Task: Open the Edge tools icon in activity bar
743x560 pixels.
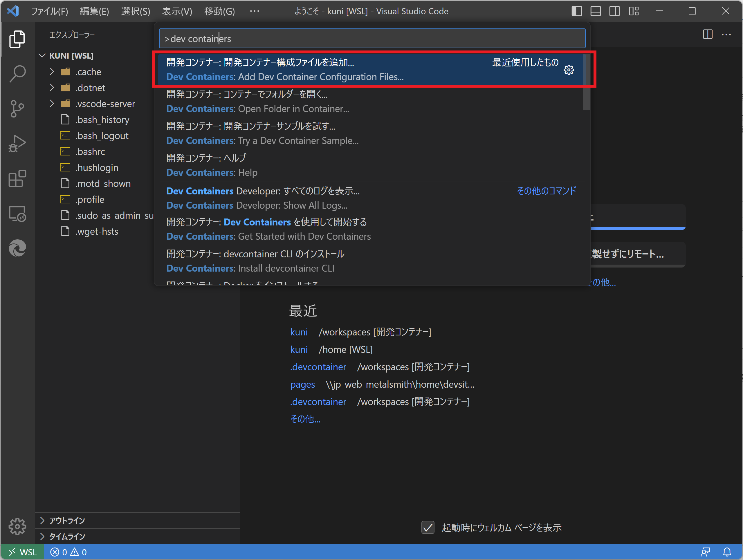Action: 17,248
